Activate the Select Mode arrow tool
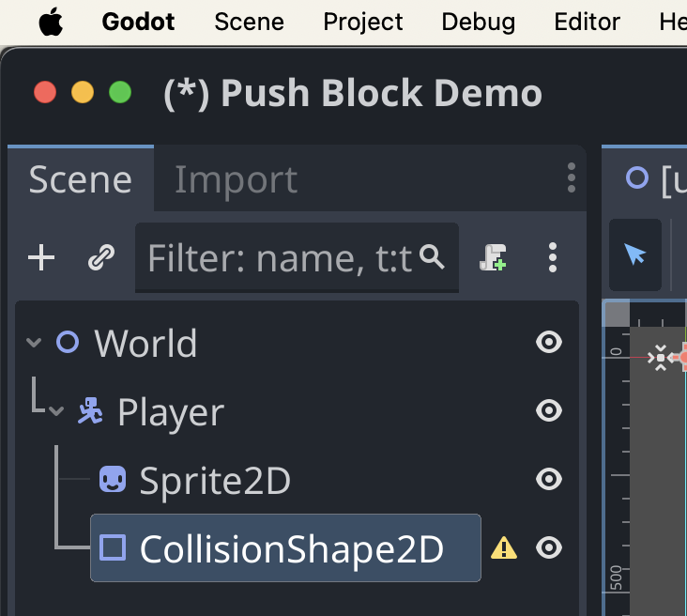 (x=634, y=254)
